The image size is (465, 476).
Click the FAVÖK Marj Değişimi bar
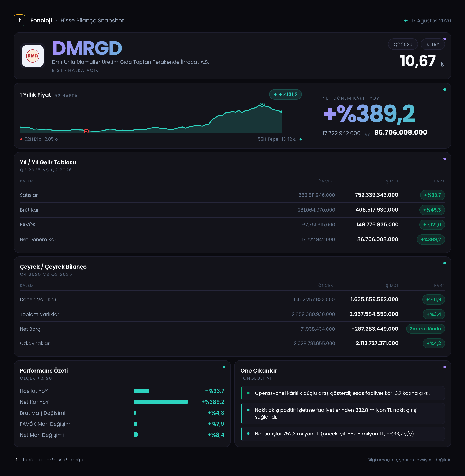click(x=136, y=424)
